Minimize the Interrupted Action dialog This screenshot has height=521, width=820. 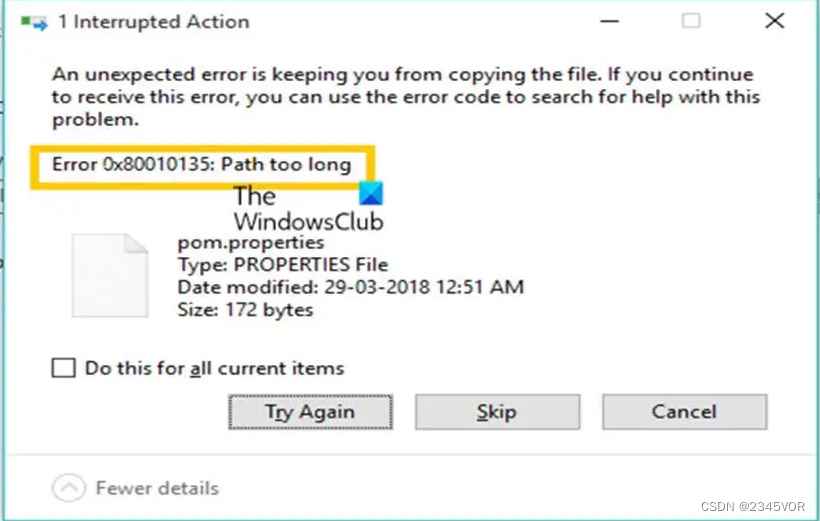pos(610,21)
